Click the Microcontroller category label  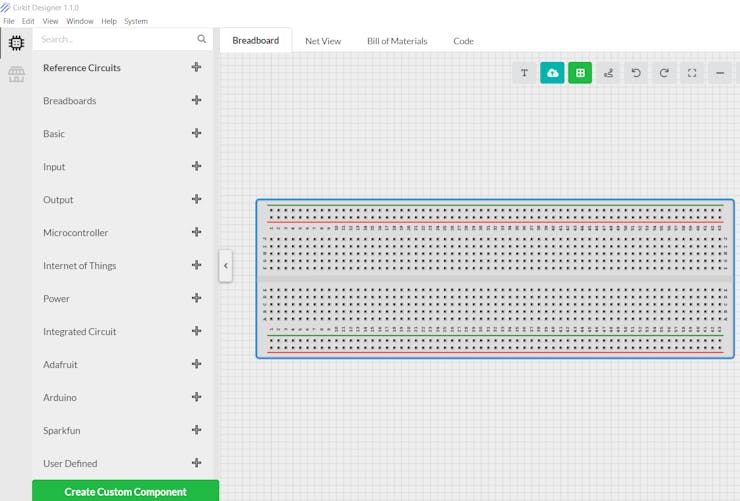coord(76,233)
